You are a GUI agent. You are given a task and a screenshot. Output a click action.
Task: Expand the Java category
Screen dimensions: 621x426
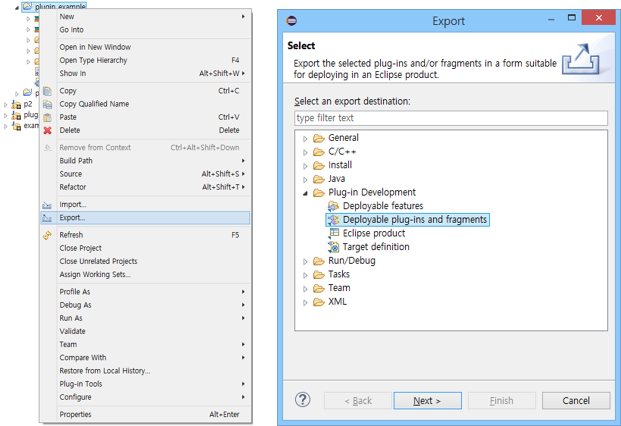tap(305, 179)
